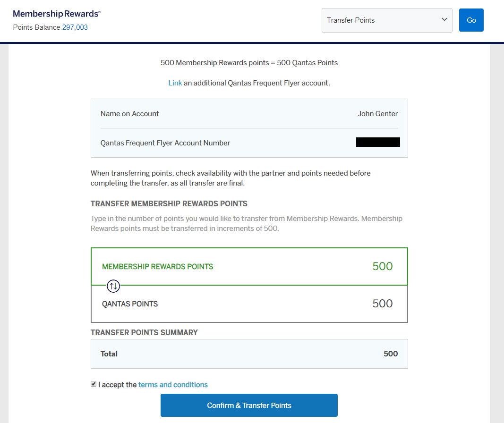Open the terms and conditions link
Screen dimensions: 504x423
(x=173, y=385)
